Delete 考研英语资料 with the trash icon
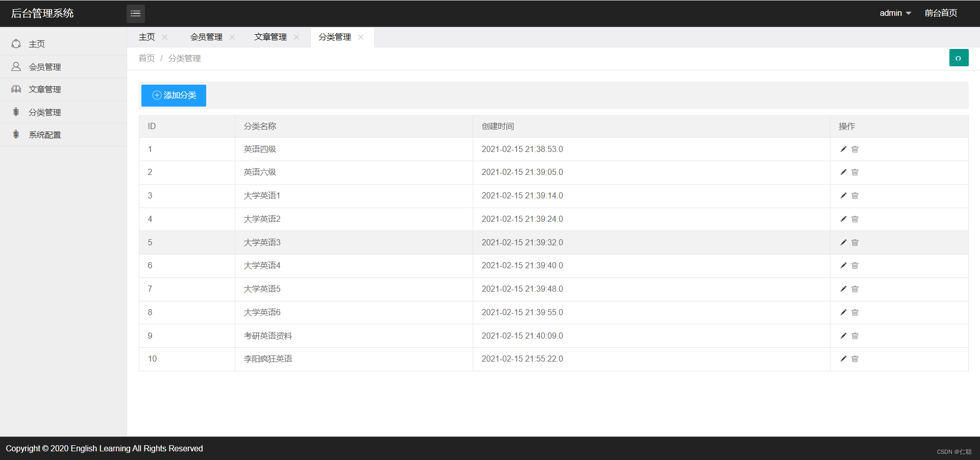 tap(855, 336)
